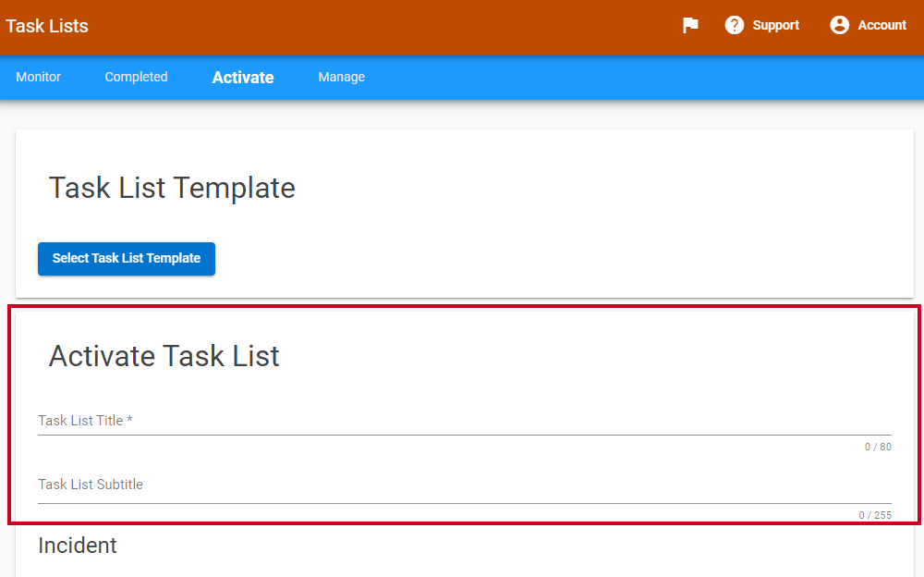Switch to the Completed tab
The image size is (924, 577).
point(136,78)
